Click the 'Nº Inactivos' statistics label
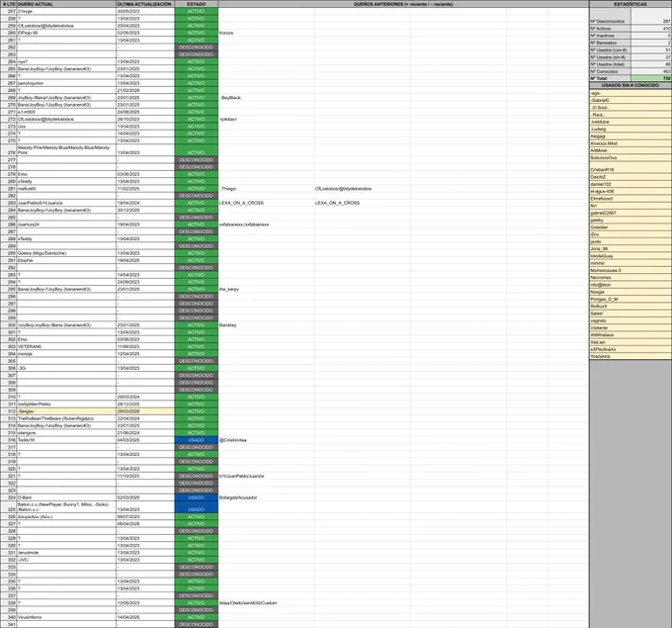The width and height of the screenshot is (672, 628). tap(611, 36)
